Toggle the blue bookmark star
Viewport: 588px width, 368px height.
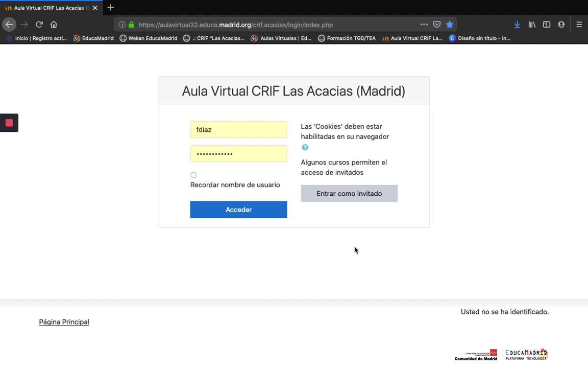450,25
